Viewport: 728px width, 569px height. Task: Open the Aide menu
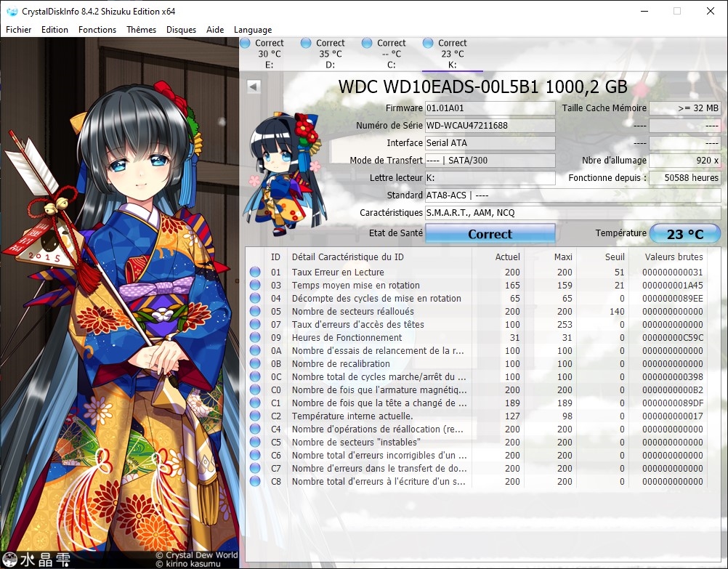pyautogui.click(x=215, y=30)
